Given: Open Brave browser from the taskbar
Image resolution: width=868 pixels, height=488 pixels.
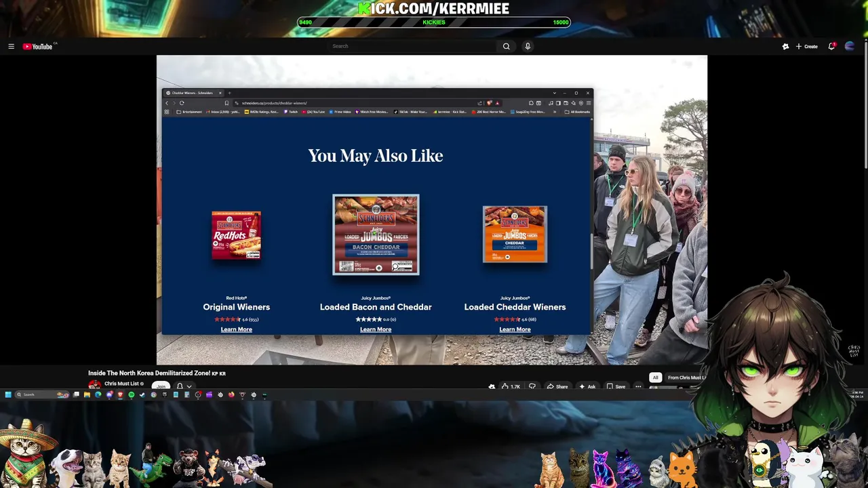Looking at the screenshot, I should pyautogui.click(x=120, y=394).
